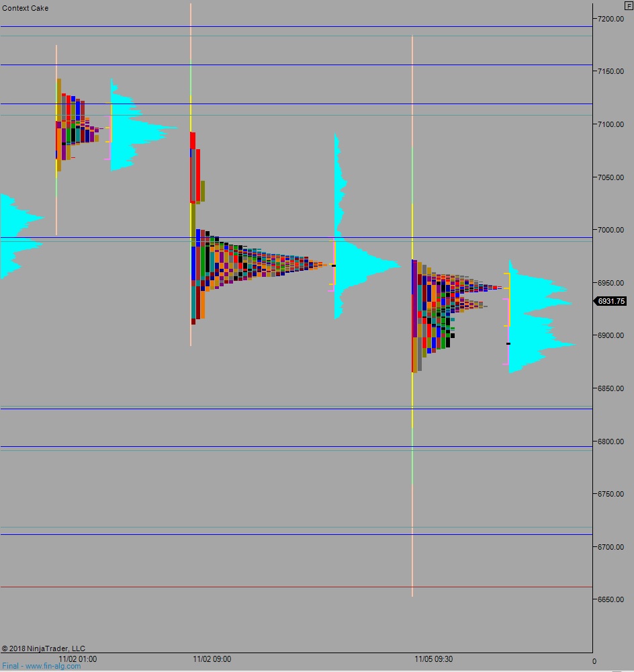Viewport: 634px width, 672px height.
Task: Click the 6900.00 price axis label
Action: click(610, 335)
